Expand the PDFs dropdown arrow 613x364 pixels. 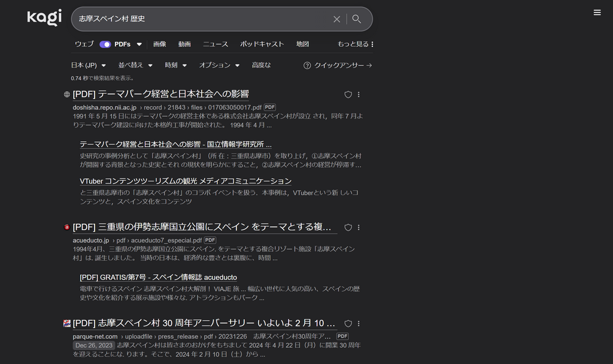pyautogui.click(x=139, y=44)
